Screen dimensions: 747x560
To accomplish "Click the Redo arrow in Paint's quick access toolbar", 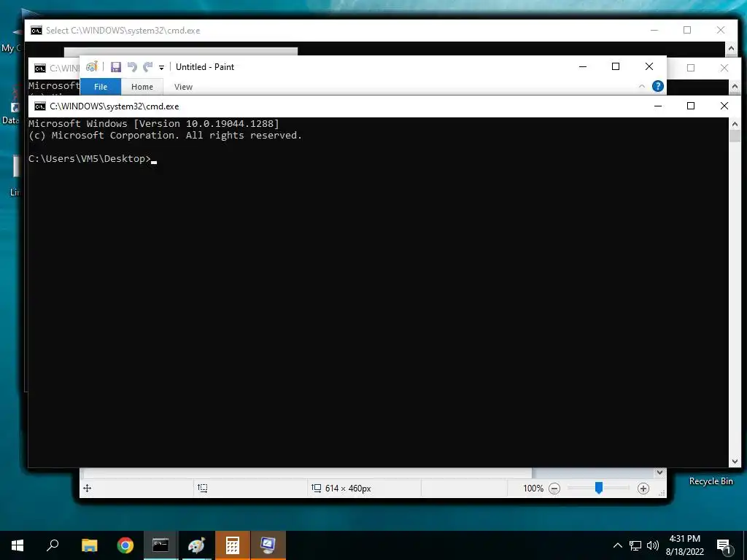I will [x=148, y=67].
